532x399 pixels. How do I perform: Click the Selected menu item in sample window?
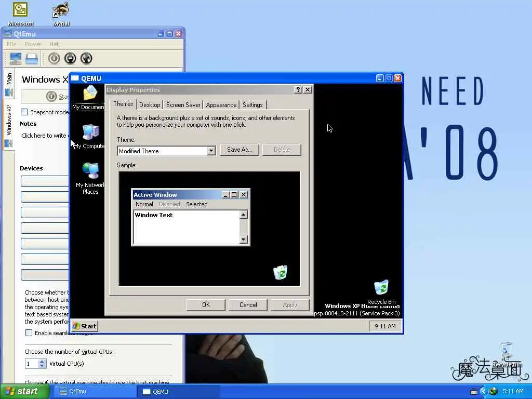pyautogui.click(x=197, y=204)
